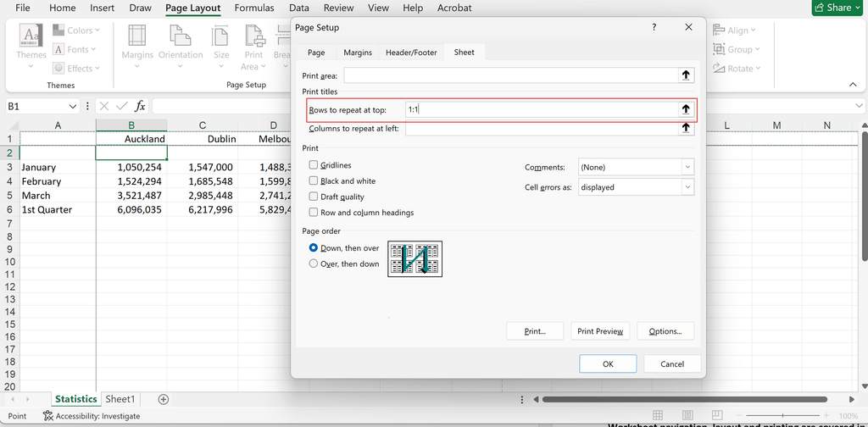Click the Cancel button in Page Setup
Screen dimensions: 868x427
(x=672, y=364)
